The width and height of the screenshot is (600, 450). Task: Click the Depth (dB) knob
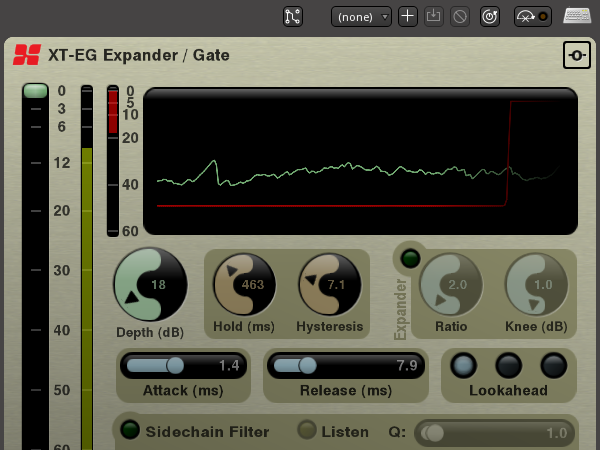150,285
